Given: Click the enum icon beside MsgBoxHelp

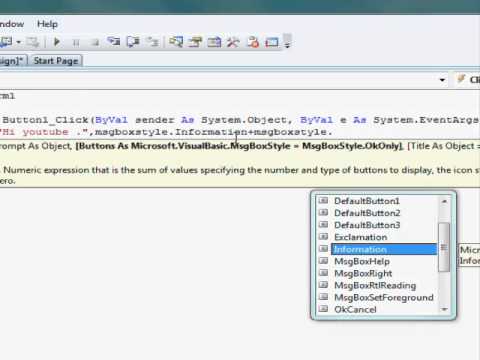Looking at the screenshot, I should pyautogui.click(x=323, y=261).
